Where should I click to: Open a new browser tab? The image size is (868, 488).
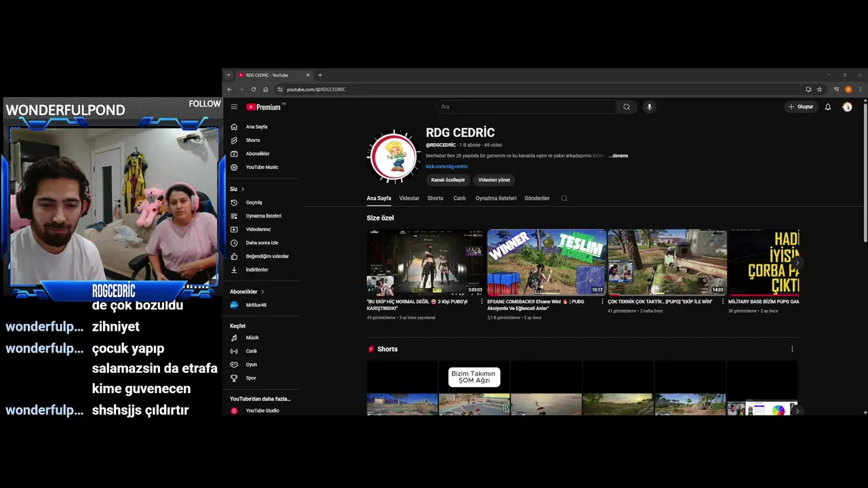pos(320,75)
